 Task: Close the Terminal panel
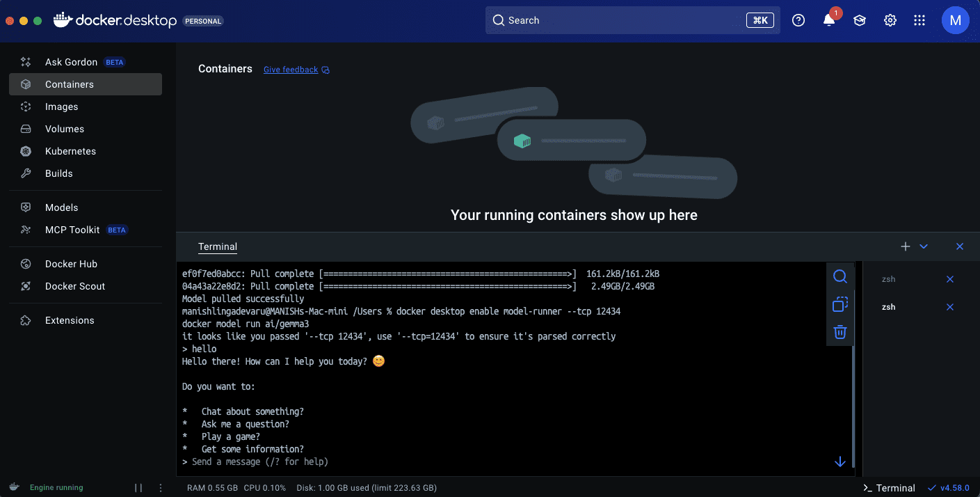click(960, 246)
